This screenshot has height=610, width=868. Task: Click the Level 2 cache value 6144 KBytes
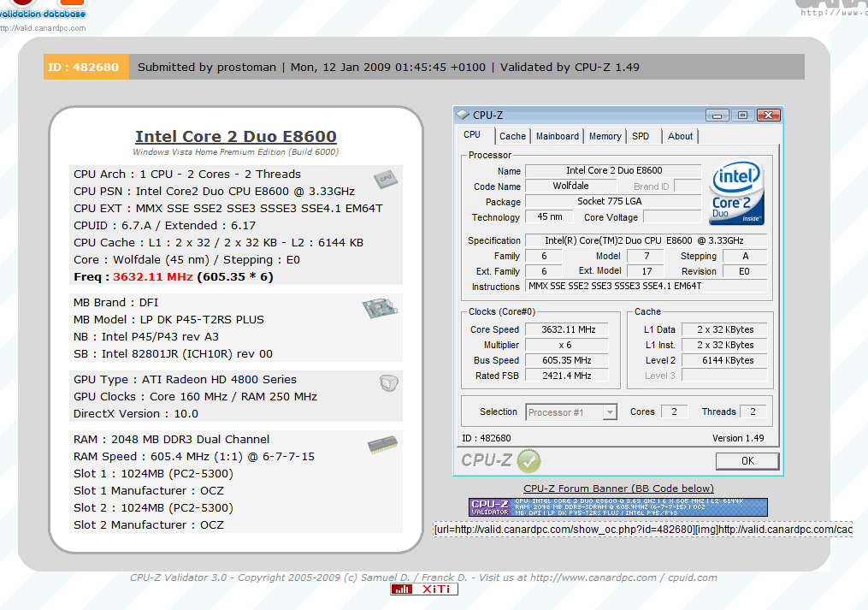[724, 361]
